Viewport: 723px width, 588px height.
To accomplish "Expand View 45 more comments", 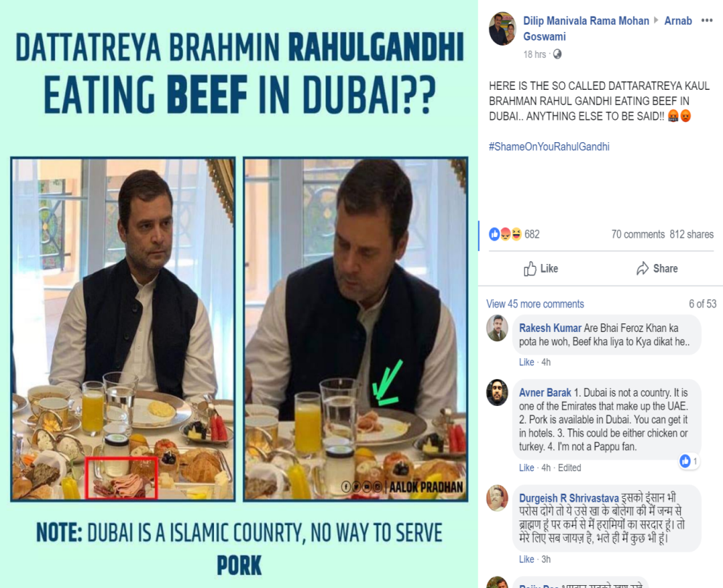I will (535, 304).
